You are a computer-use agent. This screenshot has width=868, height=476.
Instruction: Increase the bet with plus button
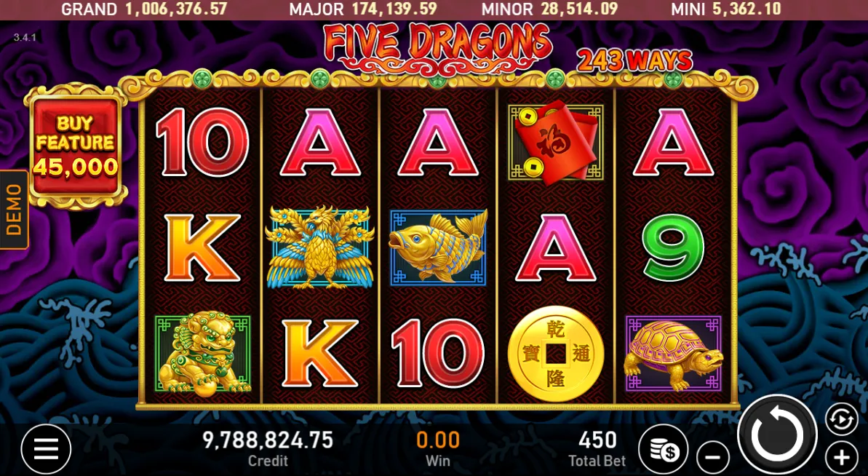(x=842, y=458)
